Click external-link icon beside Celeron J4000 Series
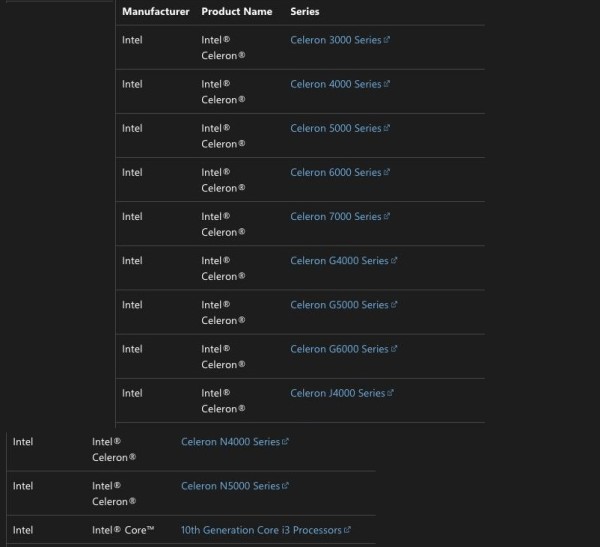The image size is (600, 547). click(390, 393)
